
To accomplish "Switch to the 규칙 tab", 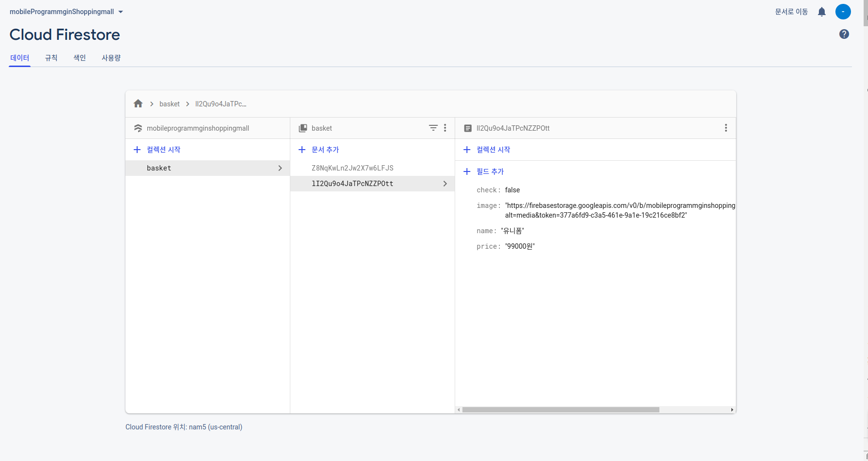I will pyautogui.click(x=51, y=57).
